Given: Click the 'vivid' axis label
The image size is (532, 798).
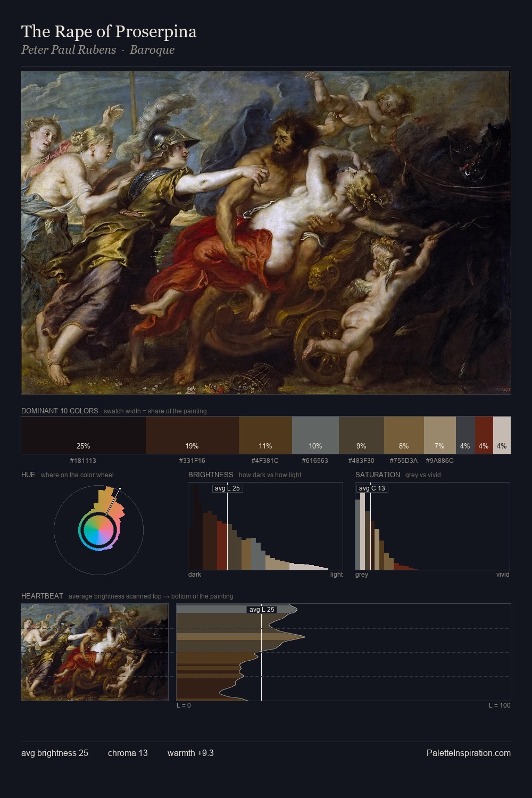Looking at the screenshot, I should click(503, 575).
